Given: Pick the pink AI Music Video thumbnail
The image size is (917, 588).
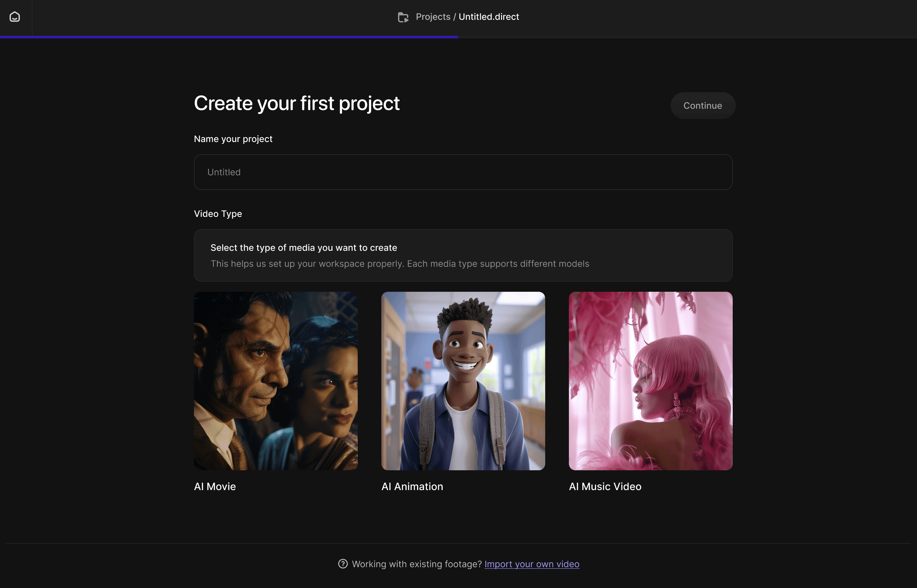Looking at the screenshot, I should (650, 381).
